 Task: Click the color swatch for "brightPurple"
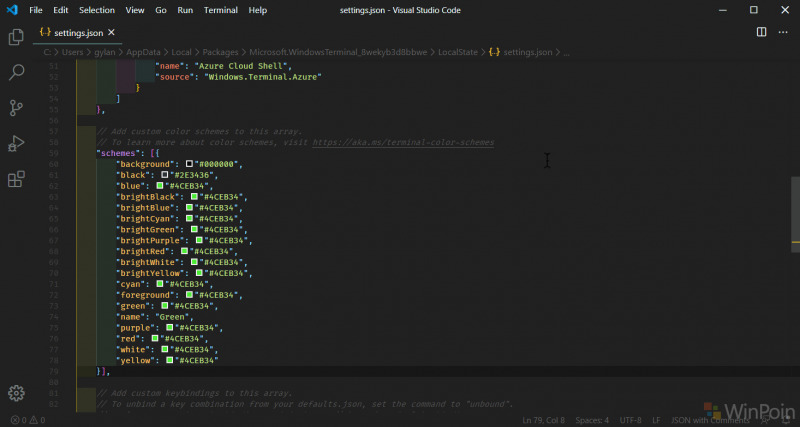coord(199,240)
